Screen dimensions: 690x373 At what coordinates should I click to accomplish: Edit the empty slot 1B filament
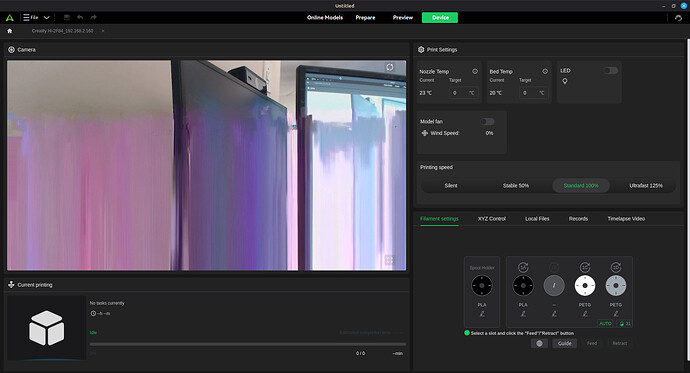pyautogui.click(x=554, y=314)
